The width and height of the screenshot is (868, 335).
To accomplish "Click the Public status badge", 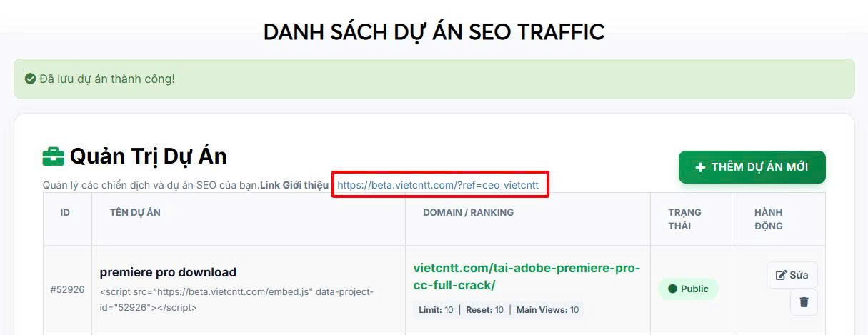I will pos(688,289).
